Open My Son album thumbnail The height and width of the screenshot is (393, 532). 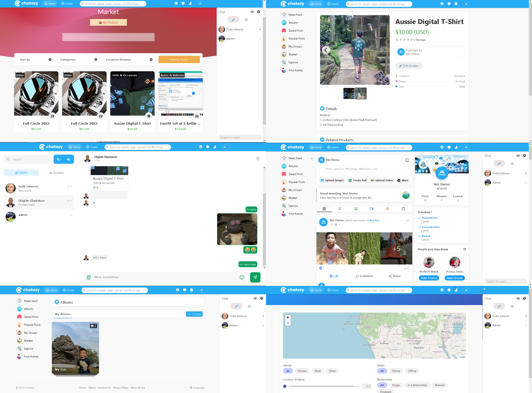[75, 348]
